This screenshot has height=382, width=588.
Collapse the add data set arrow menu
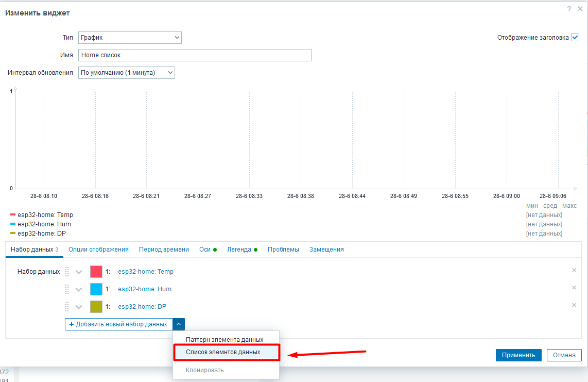[179, 324]
